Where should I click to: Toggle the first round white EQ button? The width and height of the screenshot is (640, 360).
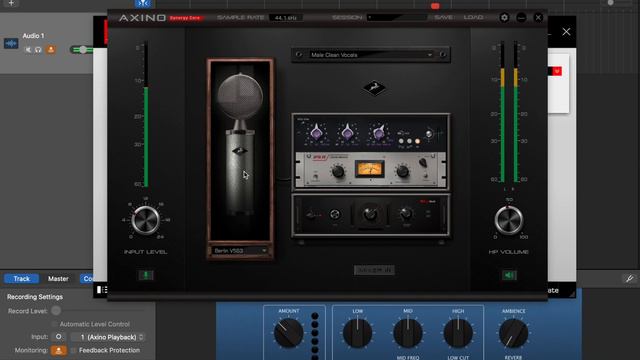pyautogui.click(x=401, y=141)
